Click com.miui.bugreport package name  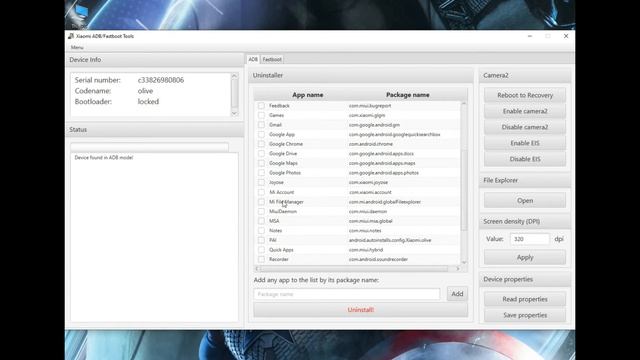point(370,106)
